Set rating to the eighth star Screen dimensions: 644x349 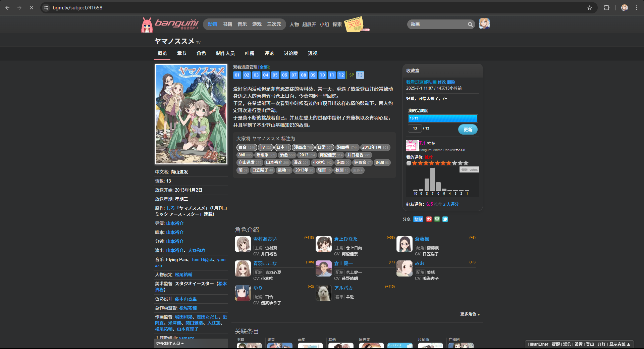[x=454, y=163]
